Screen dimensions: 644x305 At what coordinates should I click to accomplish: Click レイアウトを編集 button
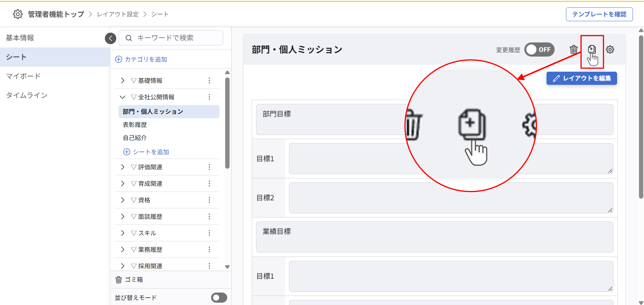point(582,78)
